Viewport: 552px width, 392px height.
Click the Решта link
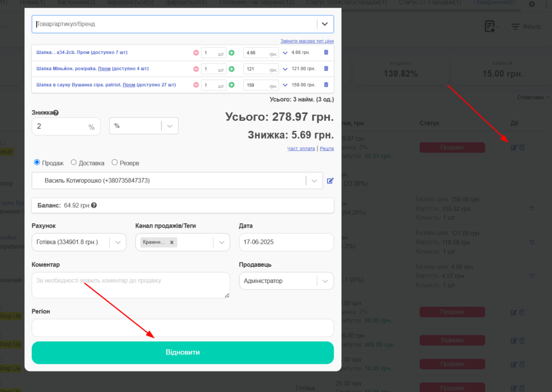(327, 149)
